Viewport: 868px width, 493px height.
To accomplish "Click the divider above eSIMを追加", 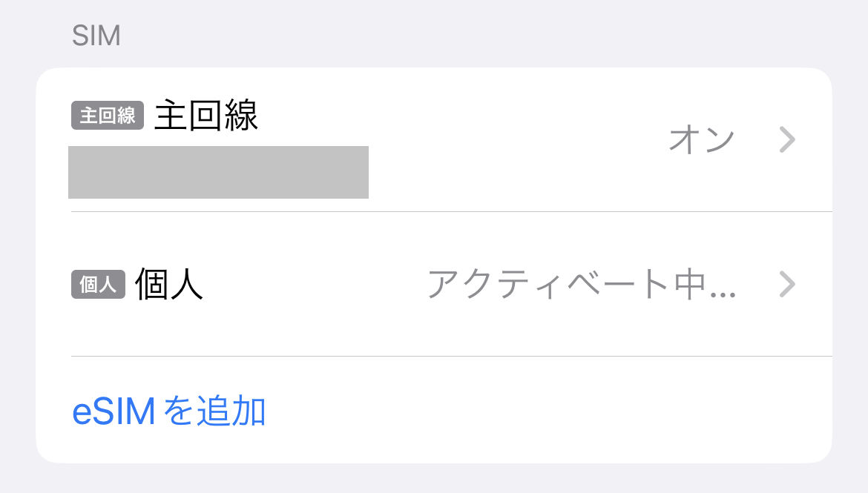I will pos(451,357).
